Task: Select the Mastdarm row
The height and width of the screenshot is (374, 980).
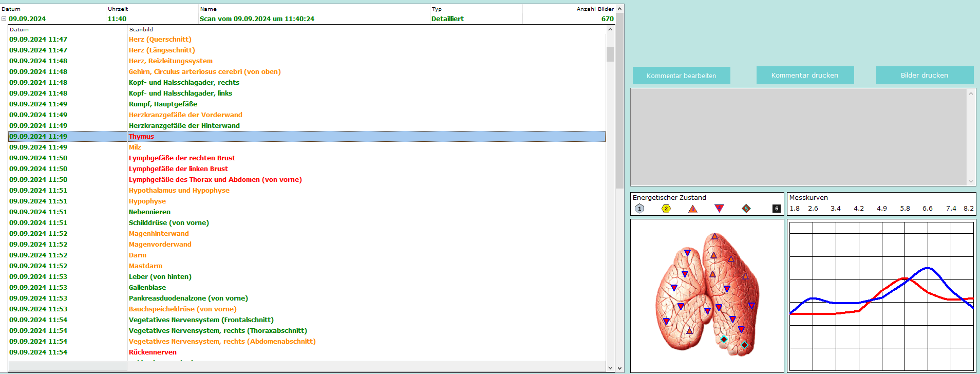Action: (x=307, y=266)
